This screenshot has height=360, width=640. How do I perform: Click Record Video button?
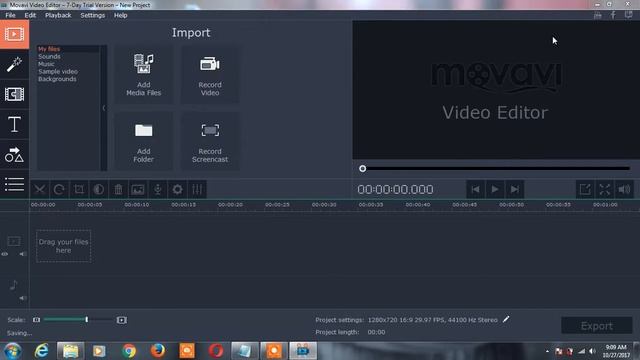(210, 75)
